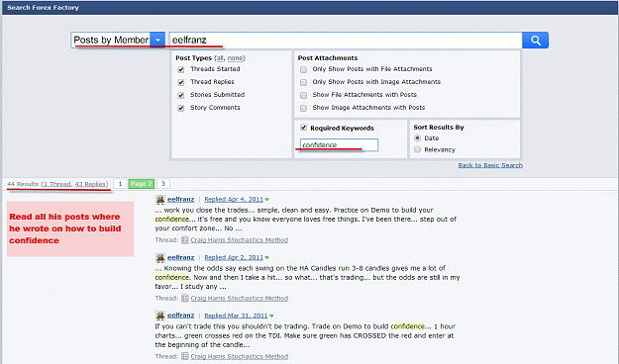Click the 'Search Forex Factory' title

click(43, 8)
